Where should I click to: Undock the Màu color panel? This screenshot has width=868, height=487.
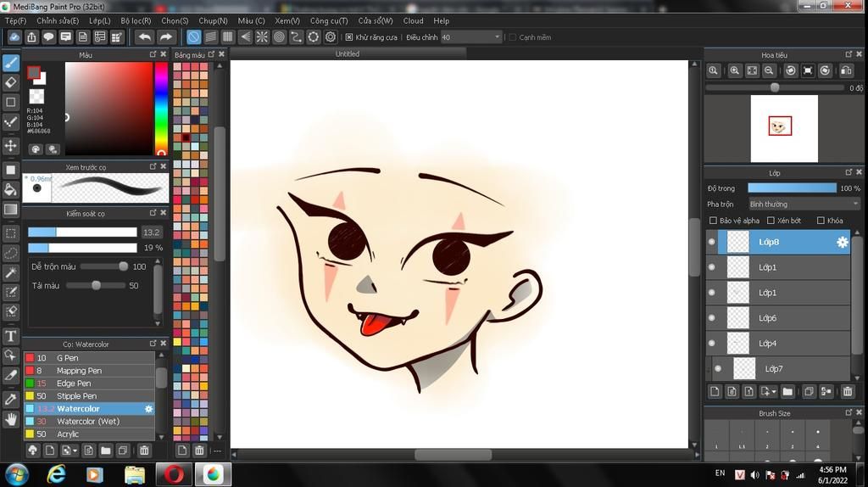point(153,54)
